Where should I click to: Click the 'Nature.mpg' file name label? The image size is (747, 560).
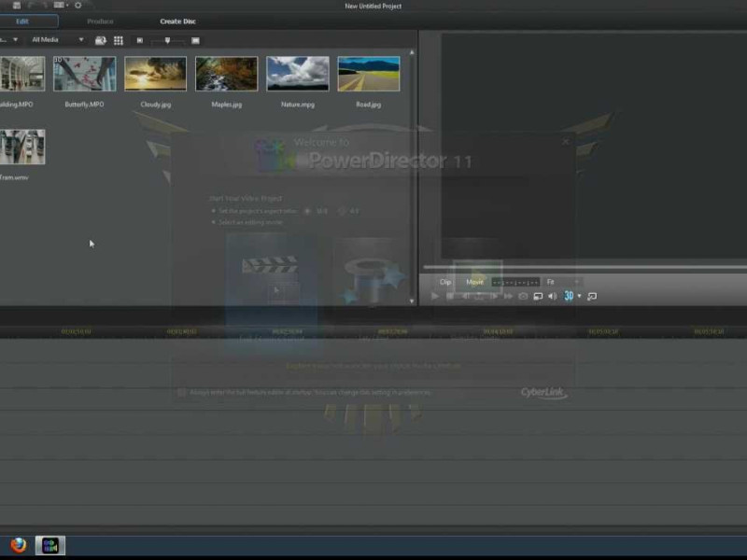297,105
